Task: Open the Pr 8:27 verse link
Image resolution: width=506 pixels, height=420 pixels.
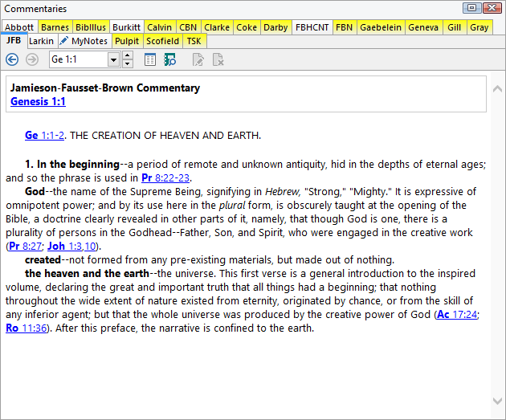Action: click(26, 246)
